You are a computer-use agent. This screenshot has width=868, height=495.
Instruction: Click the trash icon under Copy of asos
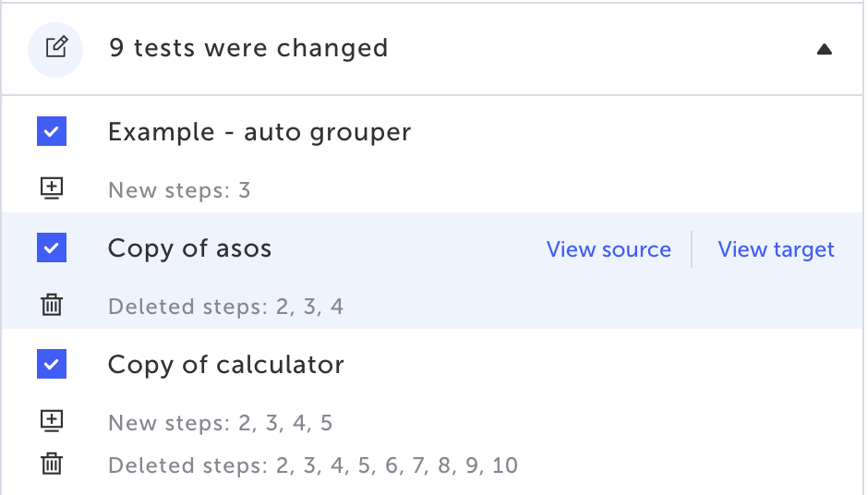pyautogui.click(x=52, y=306)
